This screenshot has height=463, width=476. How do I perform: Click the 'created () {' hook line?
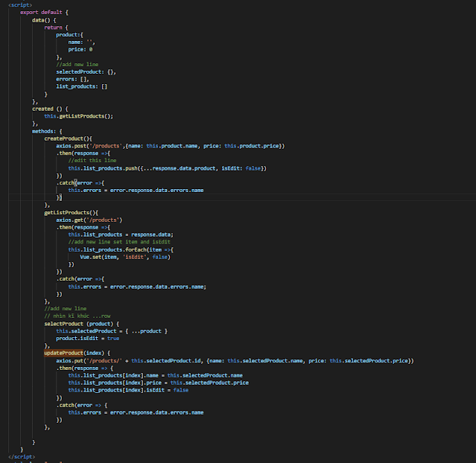(50, 109)
